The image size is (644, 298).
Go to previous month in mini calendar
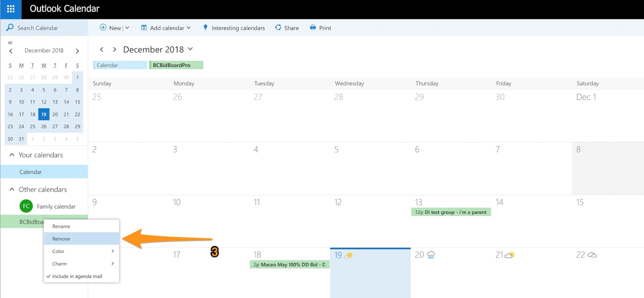[x=11, y=51]
